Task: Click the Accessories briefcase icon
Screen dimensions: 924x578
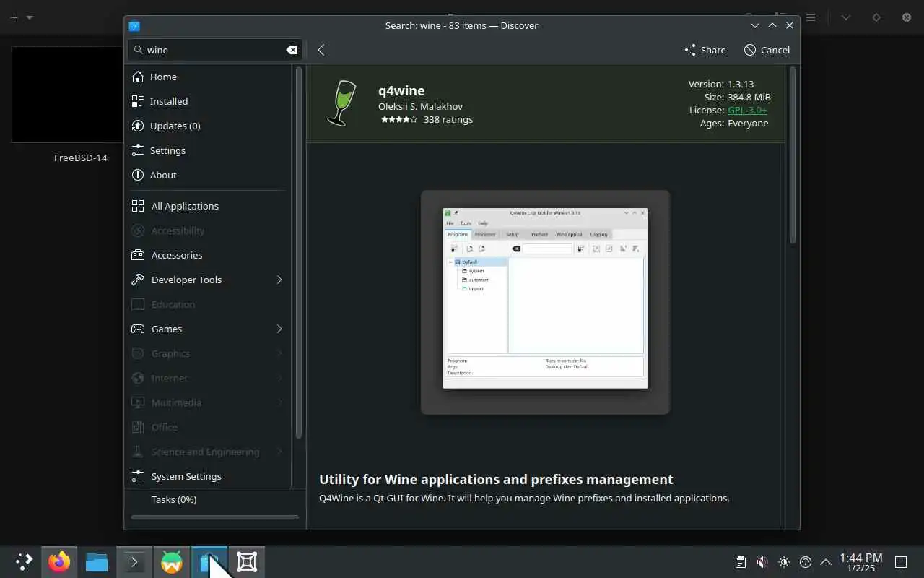Action: click(x=138, y=255)
